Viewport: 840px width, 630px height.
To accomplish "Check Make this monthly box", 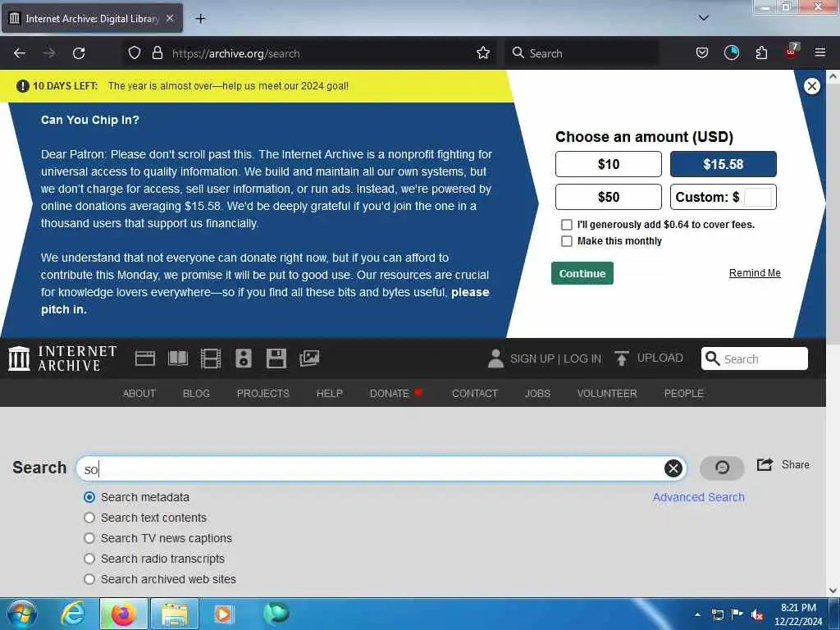I will [x=566, y=241].
